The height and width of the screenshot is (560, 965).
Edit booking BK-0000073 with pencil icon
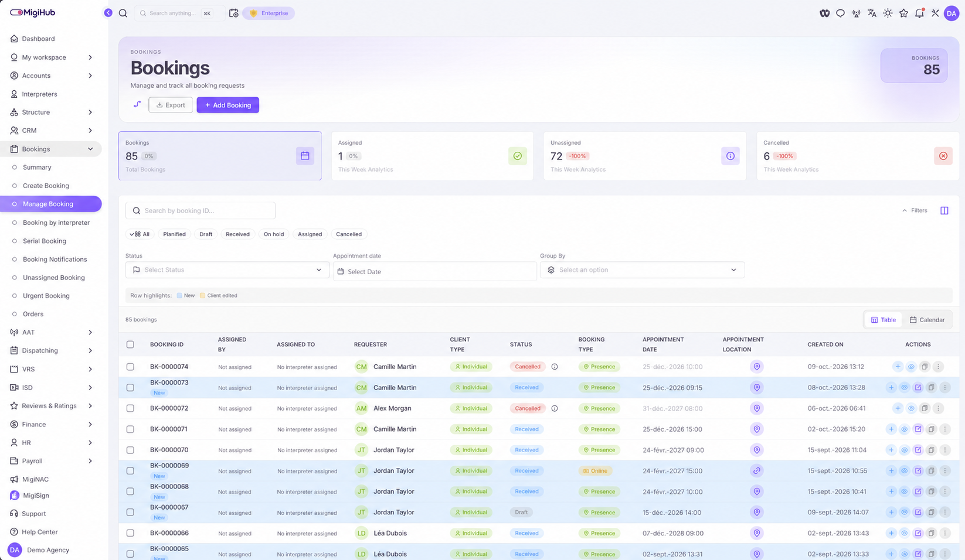[x=918, y=387]
